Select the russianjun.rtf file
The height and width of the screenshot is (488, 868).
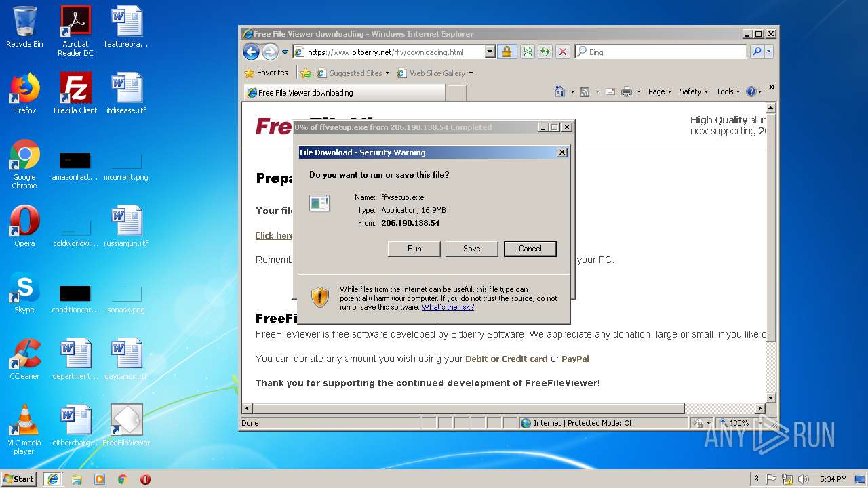(126, 226)
